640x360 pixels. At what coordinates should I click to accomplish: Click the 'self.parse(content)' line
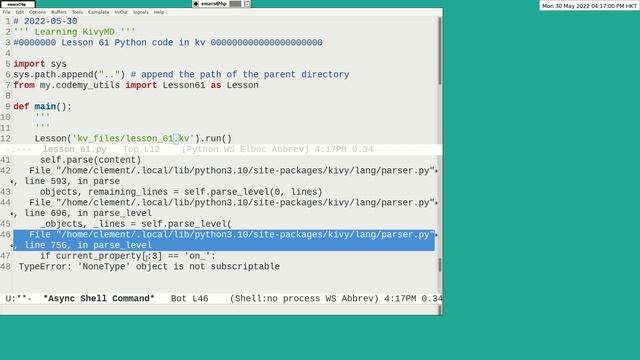point(90,160)
